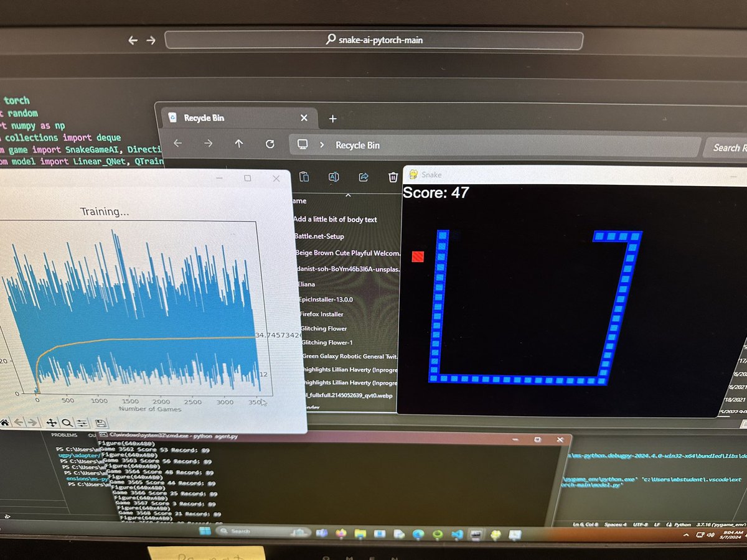
Task: Add a new File Explorer tab
Action: [x=332, y=118]
